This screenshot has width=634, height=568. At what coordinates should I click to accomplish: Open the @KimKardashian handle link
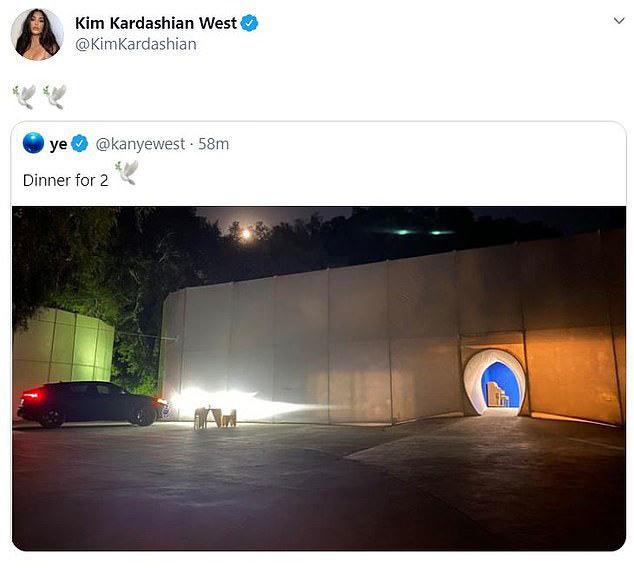coord(136,44)
